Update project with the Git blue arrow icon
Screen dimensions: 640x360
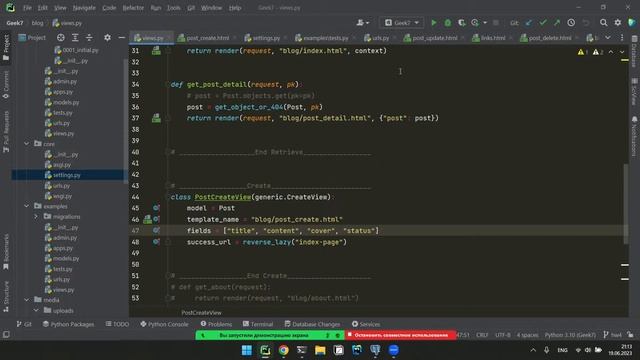tap(529, 23)
